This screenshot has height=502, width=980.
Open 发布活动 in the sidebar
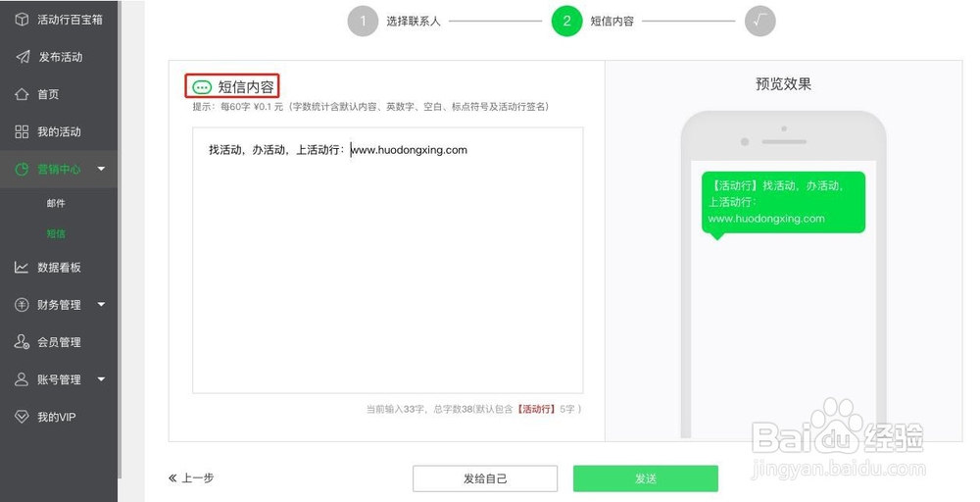coord(59,57)
